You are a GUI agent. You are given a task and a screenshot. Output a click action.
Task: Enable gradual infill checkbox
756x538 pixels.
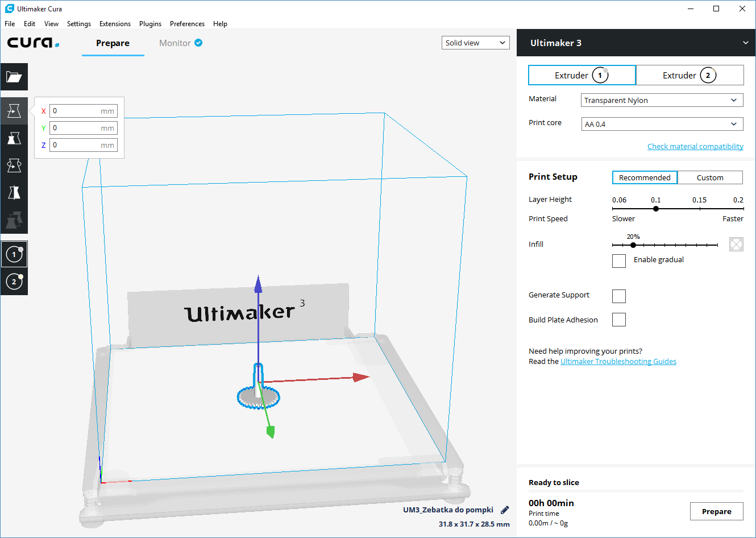pos(619,260)
